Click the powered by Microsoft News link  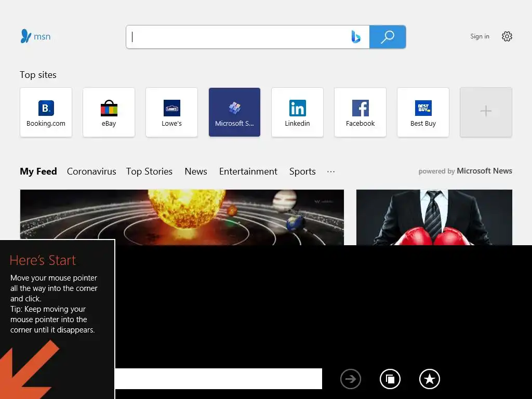465,171
